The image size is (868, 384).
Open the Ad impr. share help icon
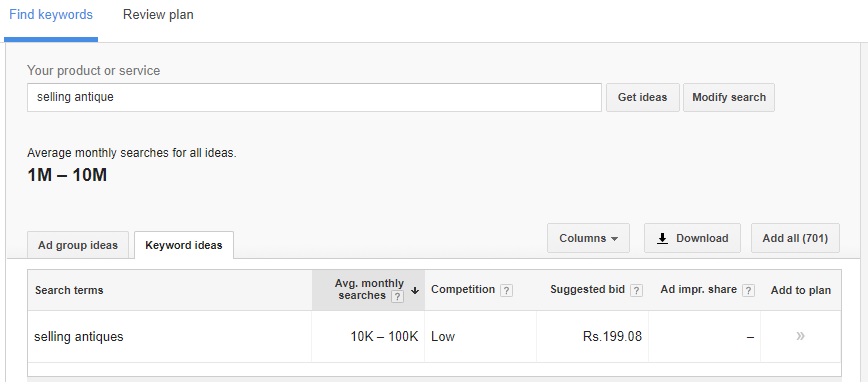(748, 290)
